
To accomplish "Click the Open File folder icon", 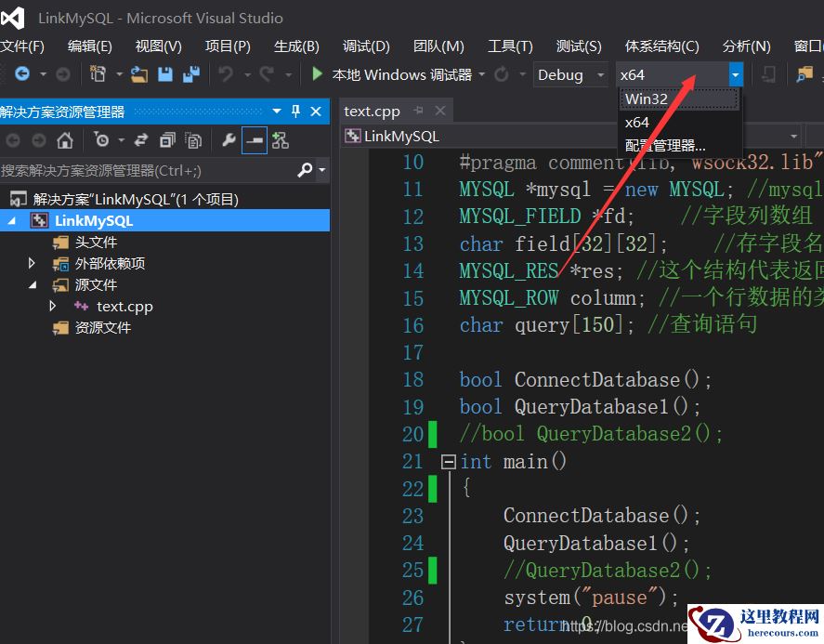I will pyautogui.click(x=139, y=74).
